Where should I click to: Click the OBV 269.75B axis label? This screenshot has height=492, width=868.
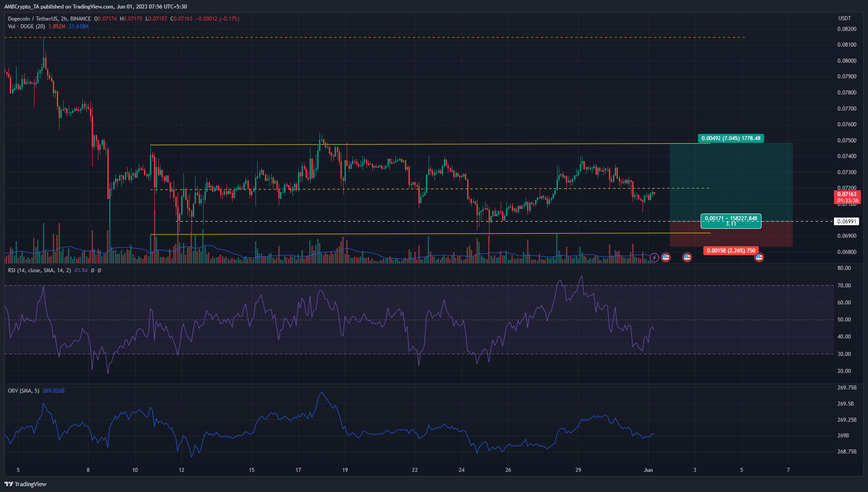pyautogui.click(x=847, y=388)
